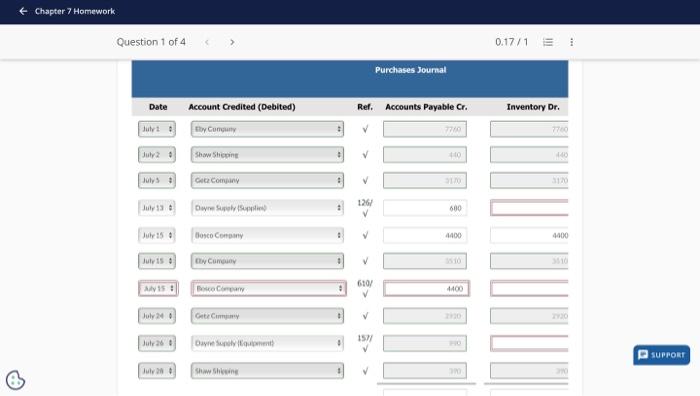Viewport: 700px width, 396px height.
Task: Expand the Dayne Supply (Supplies) account dropdown
Action: (267, 208)
